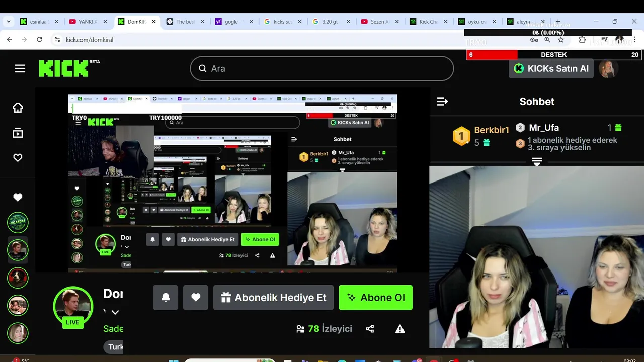Switch to the '3.20 gt' tab

click(332, 22)
